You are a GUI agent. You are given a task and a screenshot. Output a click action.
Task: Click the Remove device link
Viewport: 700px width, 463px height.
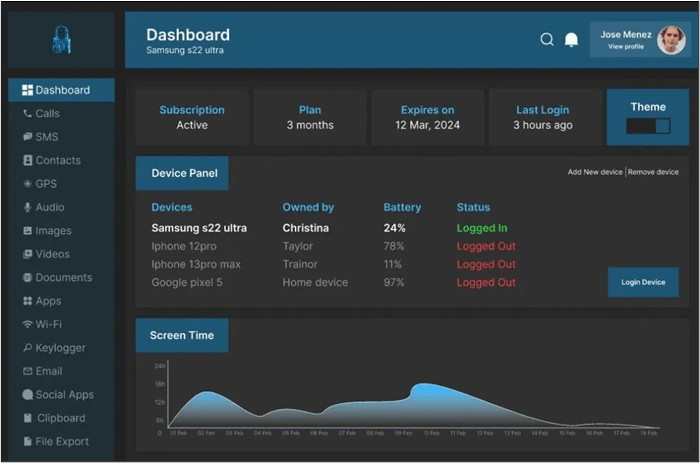click(x=653, y=172)
